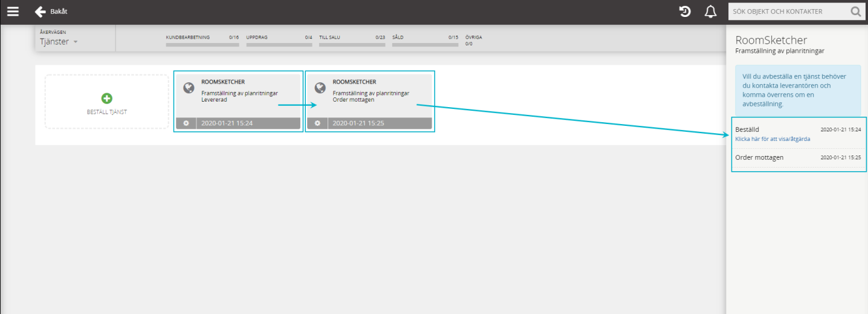Viewport: 868px width, 314px height.
Task: Open notifications bell
Action: point(711,11)
